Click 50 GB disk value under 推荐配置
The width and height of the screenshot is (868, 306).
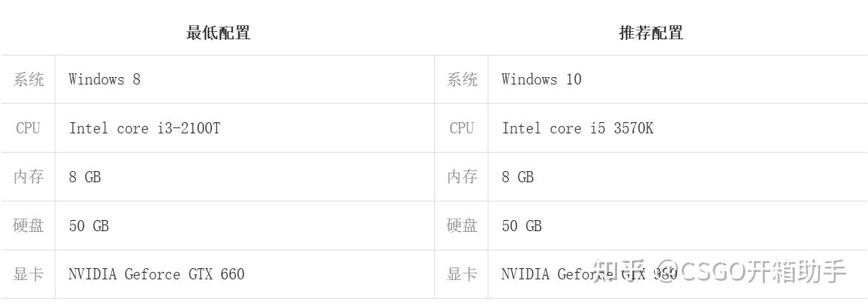coord(522,226)
